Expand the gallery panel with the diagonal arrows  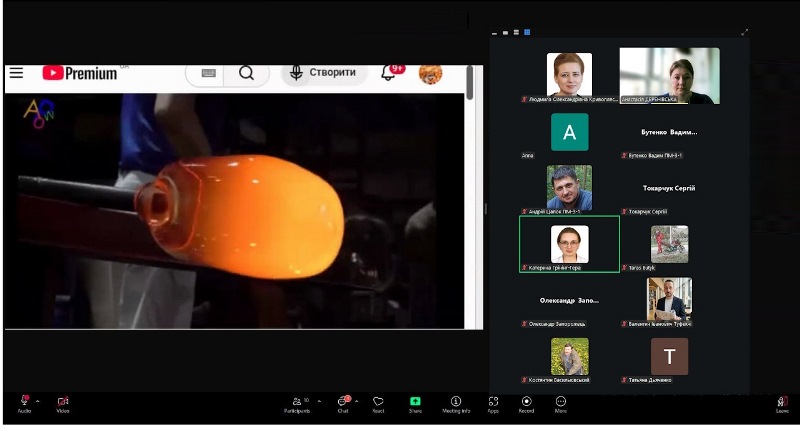pyautogui.click(x=744, y=32)
